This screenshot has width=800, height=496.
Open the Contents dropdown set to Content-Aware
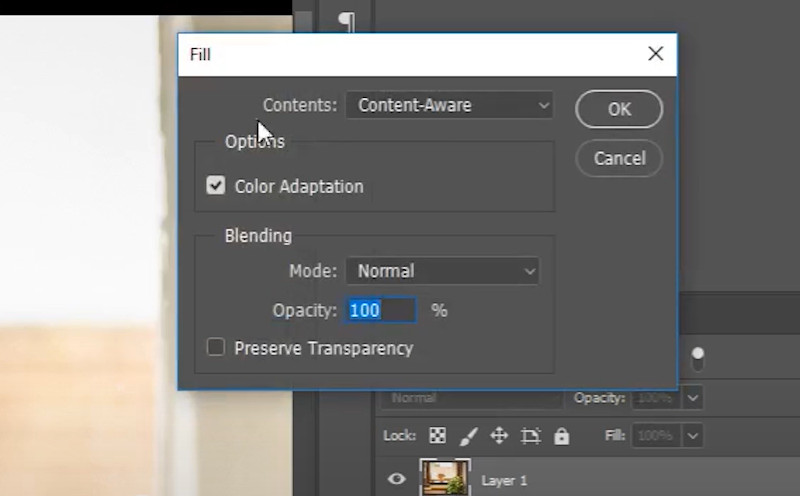(449, 105)
